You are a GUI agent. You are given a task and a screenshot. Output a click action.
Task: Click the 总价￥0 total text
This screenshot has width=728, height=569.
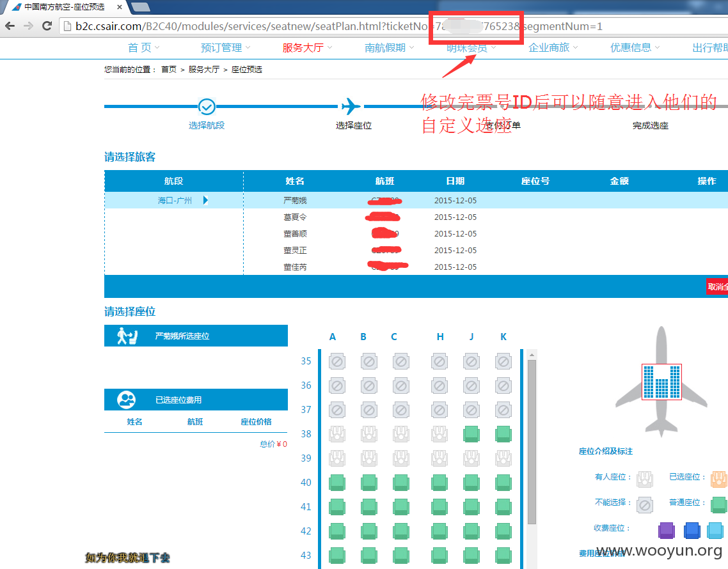point(273,444)
